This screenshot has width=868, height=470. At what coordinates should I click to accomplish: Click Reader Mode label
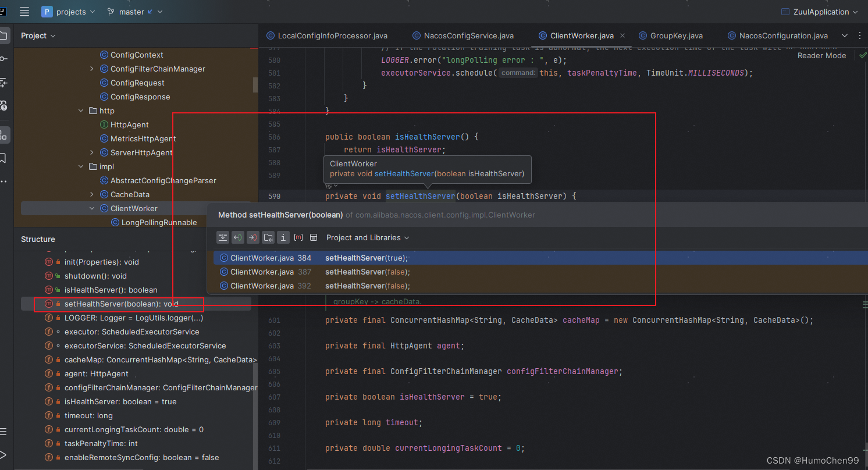click(821, 55)
